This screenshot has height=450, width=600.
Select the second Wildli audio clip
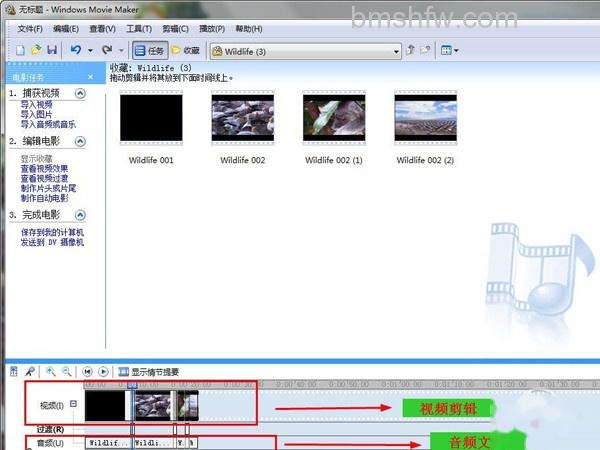pyautogui.click(x=154, y=443)
